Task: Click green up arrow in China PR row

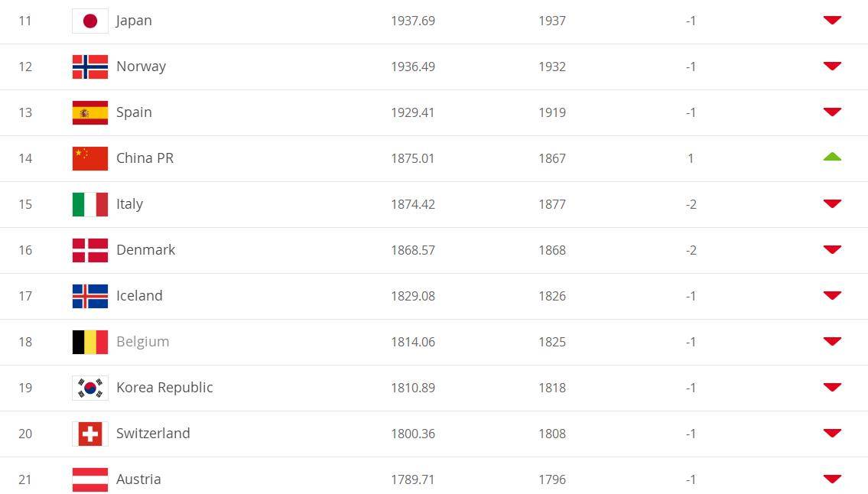Action: coord(832,158)
